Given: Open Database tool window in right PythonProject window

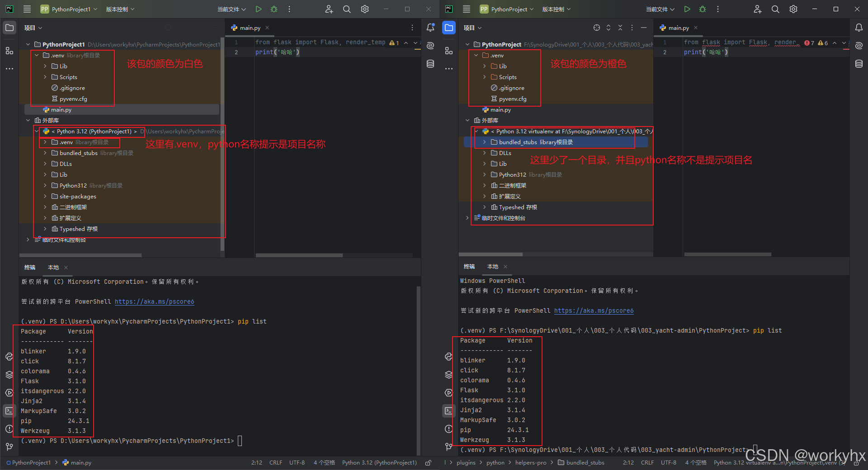Looking at the screenshot, I should (859, 64).
